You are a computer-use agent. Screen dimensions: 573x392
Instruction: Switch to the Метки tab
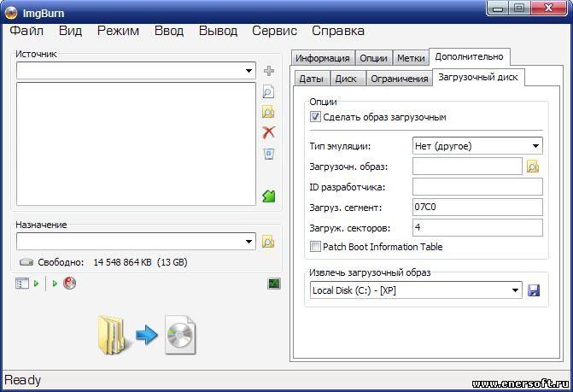click(x=411, y=58)
